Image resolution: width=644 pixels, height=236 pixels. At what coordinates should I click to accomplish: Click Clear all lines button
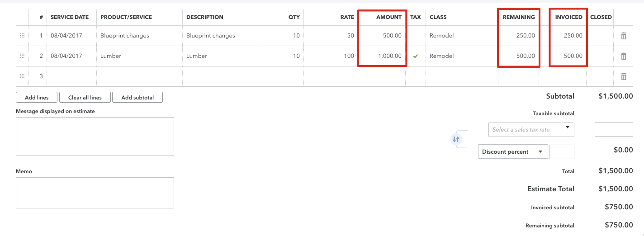85,97
